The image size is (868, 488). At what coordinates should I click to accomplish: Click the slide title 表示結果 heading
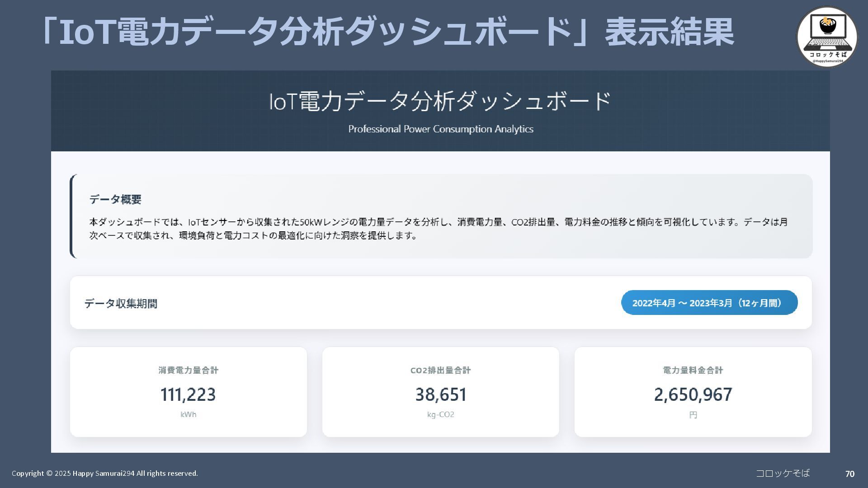[387, 32]
